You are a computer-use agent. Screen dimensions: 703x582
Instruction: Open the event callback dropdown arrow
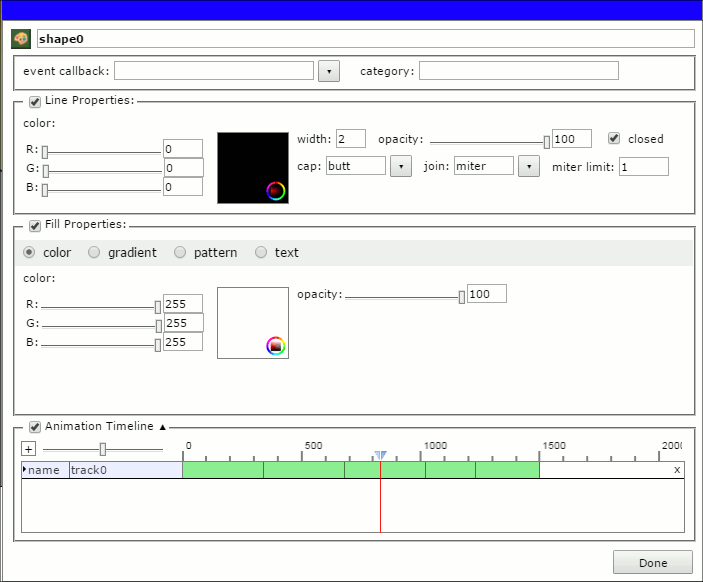329,71
